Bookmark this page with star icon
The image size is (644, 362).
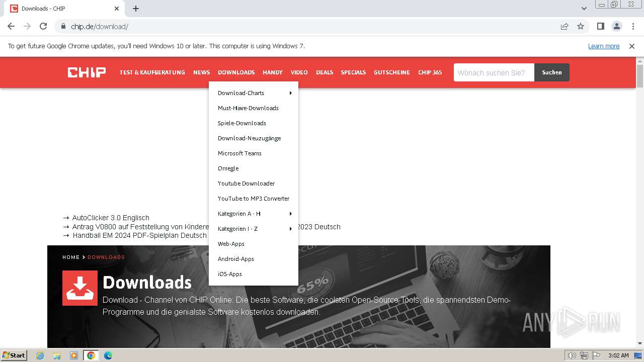(x=581, y=26)
